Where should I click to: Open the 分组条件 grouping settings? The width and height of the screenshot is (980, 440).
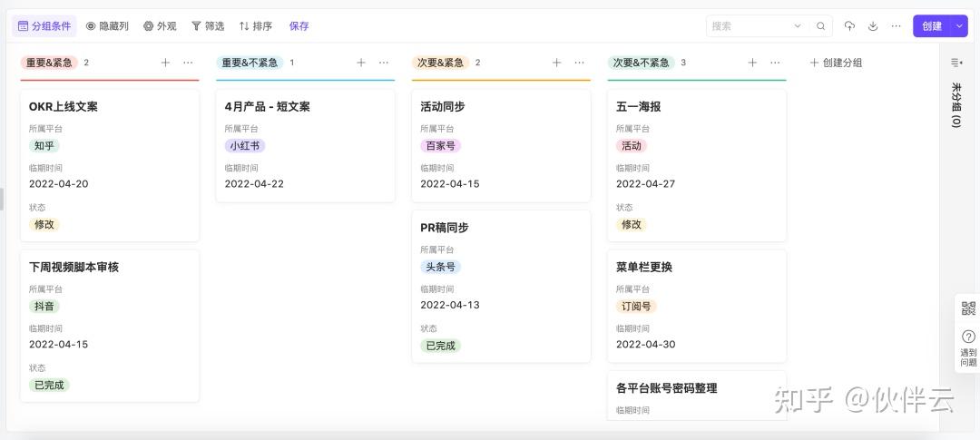point(44,26)
